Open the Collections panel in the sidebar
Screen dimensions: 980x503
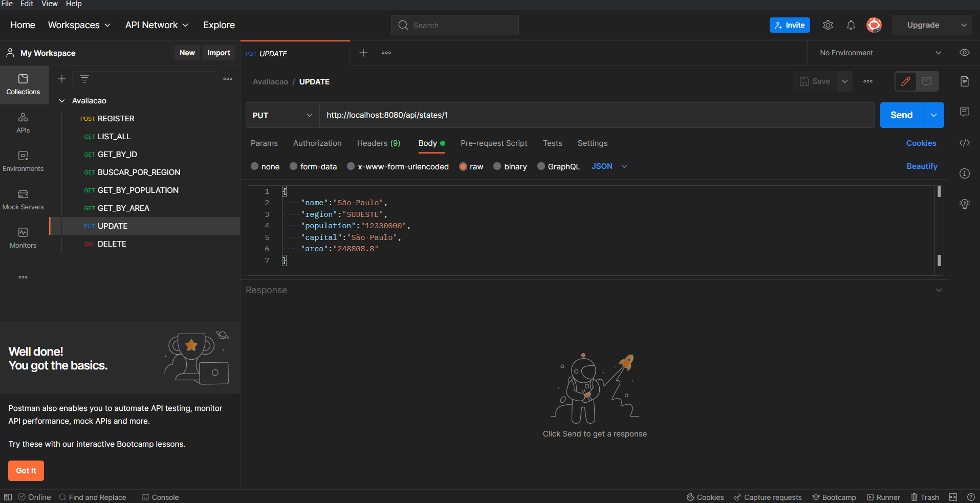23,85
